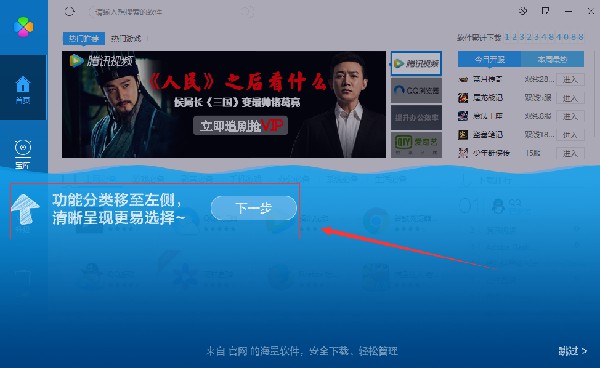Viewport: 600px width, 368px height.
Task: Click the 少年群侠传 game name
Action: pyautogui.click(x=491, y=153)
